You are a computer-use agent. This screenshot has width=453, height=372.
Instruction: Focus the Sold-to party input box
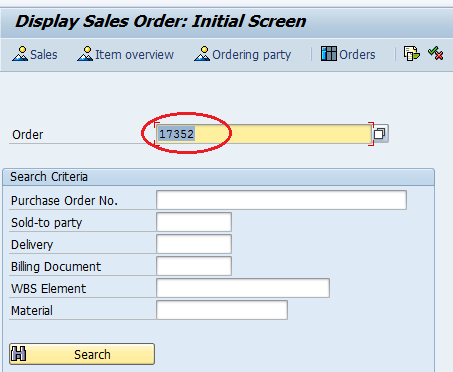[194, 222]
